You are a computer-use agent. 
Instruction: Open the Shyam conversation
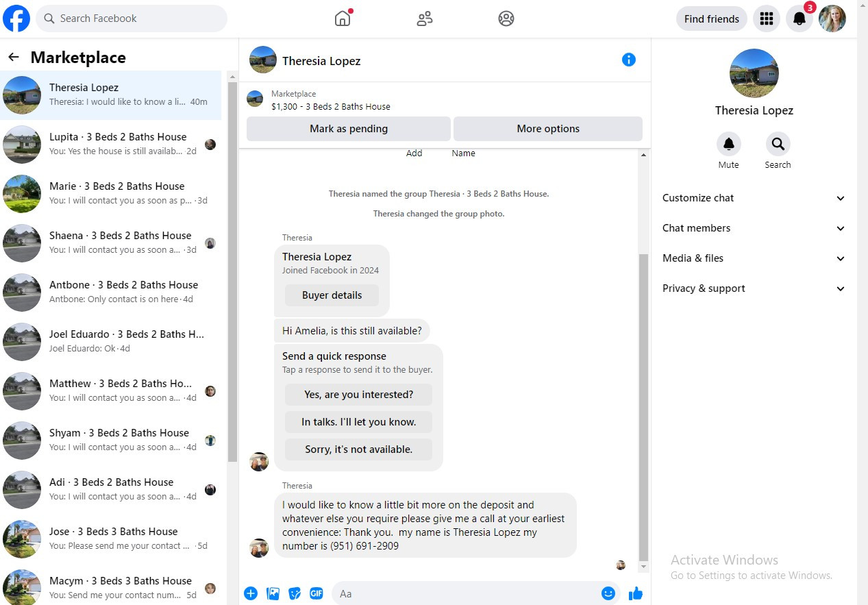(x=111, y=440)
